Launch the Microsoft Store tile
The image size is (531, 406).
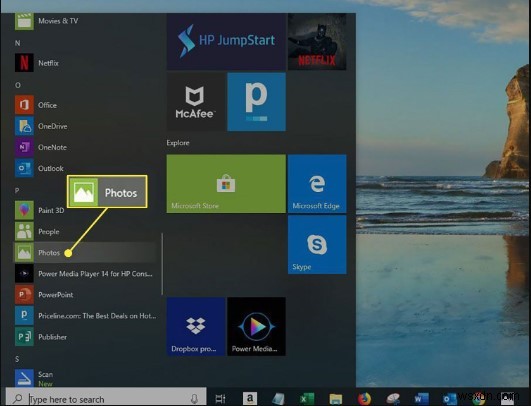click(x=226, y=184)
